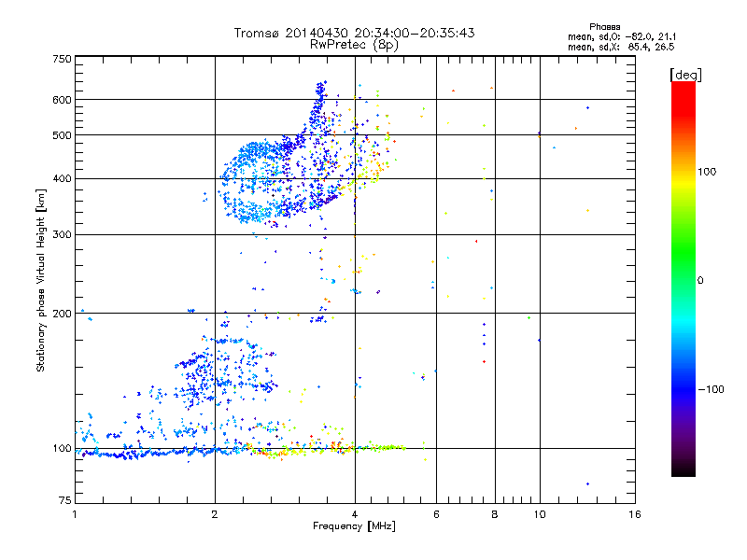The image size is (747, 560).
Task: Click the y-axis tick label '300'
Action: tap(62, 235)
